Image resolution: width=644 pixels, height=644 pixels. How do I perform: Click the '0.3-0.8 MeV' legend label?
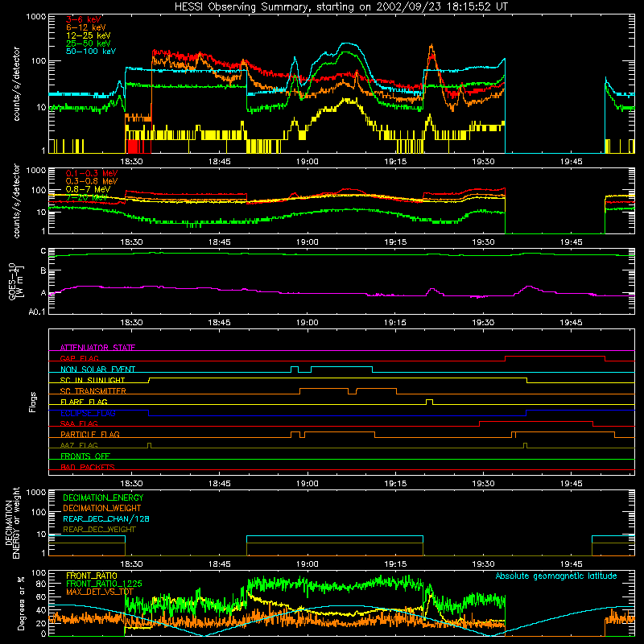pos(92,181)
